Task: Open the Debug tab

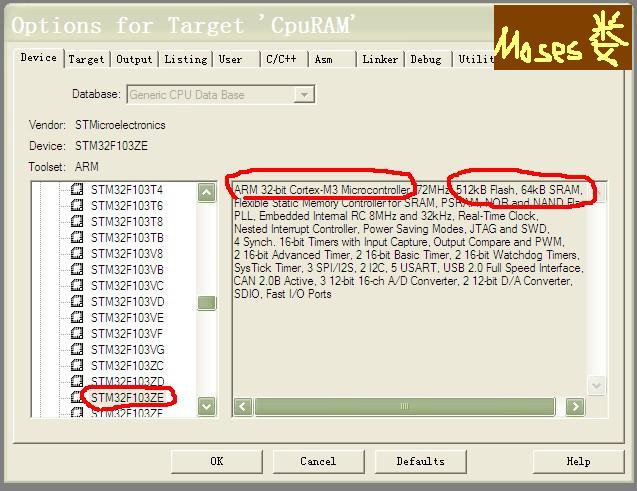Action: (428, 60)
